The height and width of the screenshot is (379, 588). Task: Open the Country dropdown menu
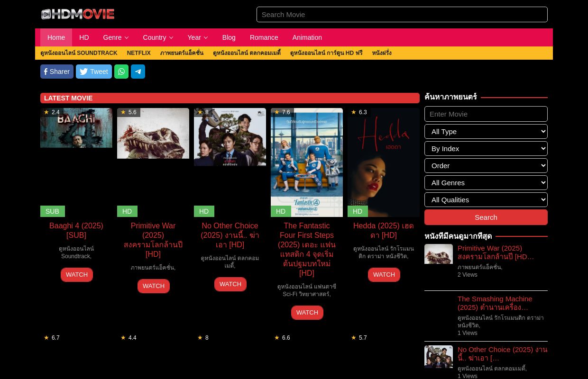point(158,37)
